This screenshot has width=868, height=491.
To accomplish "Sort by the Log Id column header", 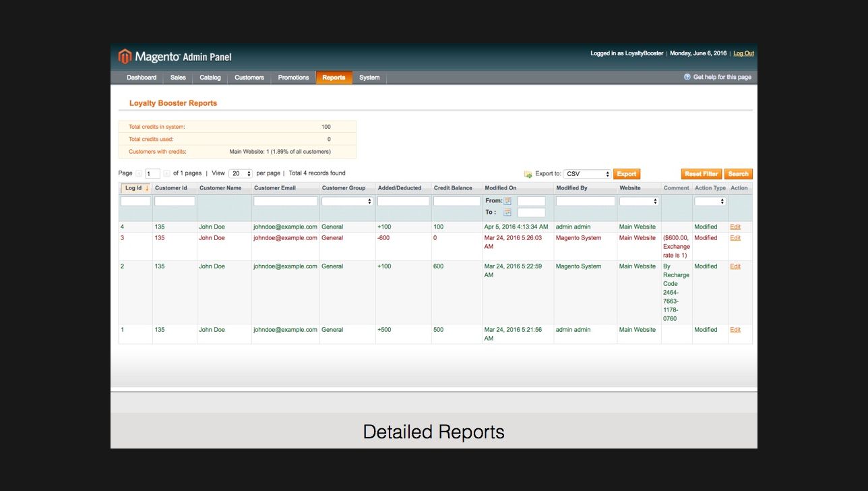I will tap(135, 188).
